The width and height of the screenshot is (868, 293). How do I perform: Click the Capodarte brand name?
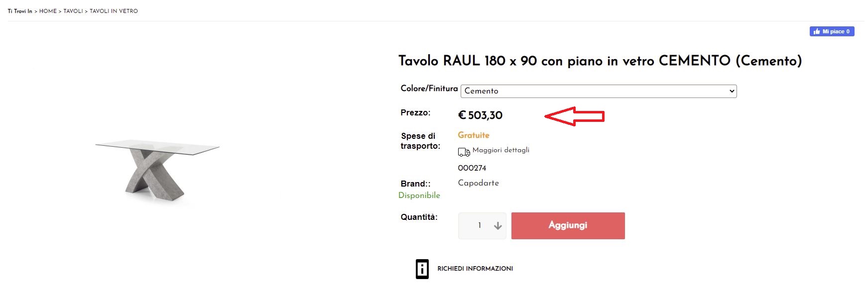pyautogui.click(x=478, y=183)
